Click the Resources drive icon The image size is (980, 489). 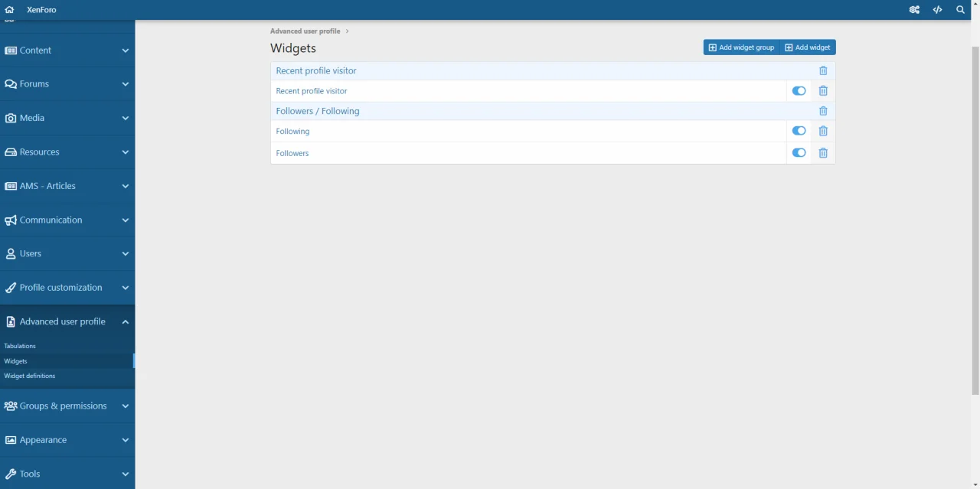[x=11, y=152]
